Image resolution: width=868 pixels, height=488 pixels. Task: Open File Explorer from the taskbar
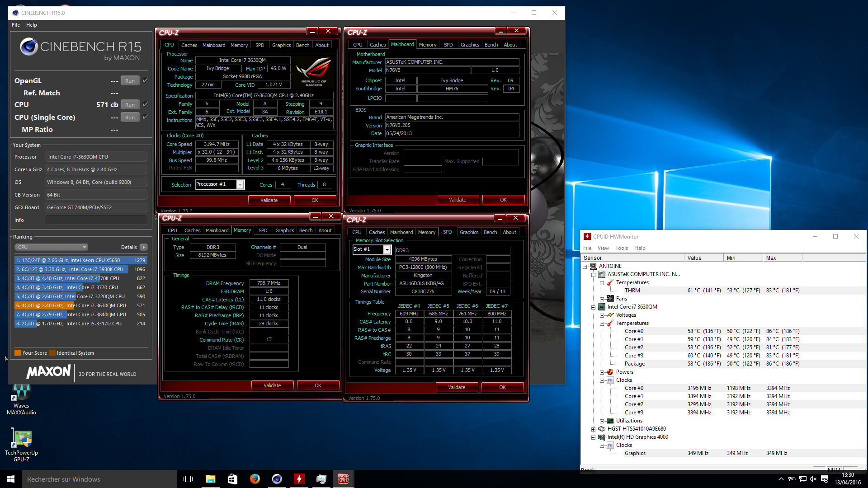pos(210,479)
